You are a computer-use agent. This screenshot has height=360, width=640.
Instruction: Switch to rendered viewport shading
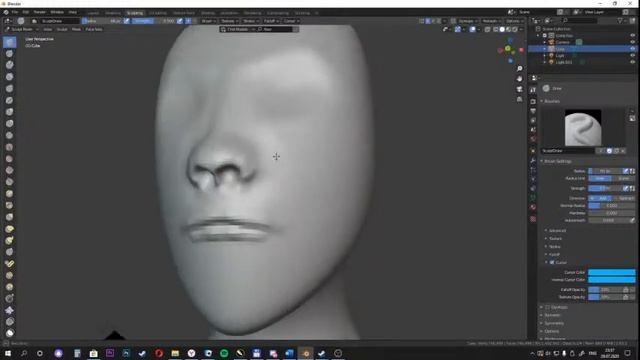[515, 29]
